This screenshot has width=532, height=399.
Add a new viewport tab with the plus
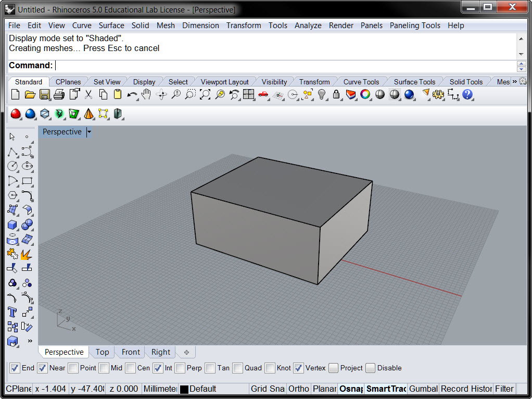tap(186, 352)
